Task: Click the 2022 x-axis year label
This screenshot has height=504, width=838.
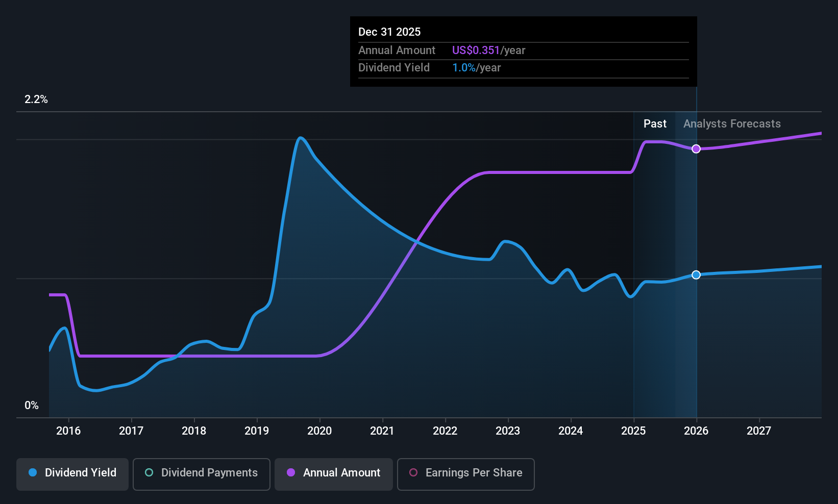Action: click(445, 431)
